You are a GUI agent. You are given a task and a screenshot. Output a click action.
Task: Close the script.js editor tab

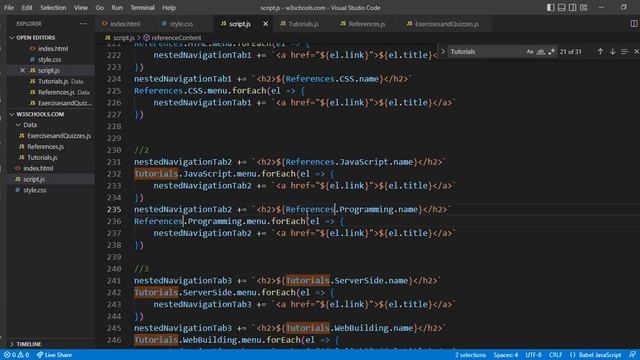[265, 24]
